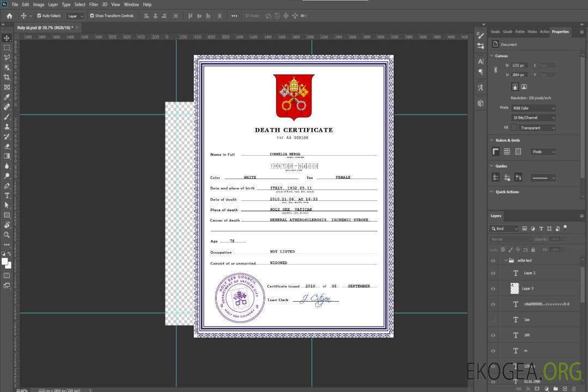Click delete layer trash icon
The image size is (588, 392).
pos(574,389)
